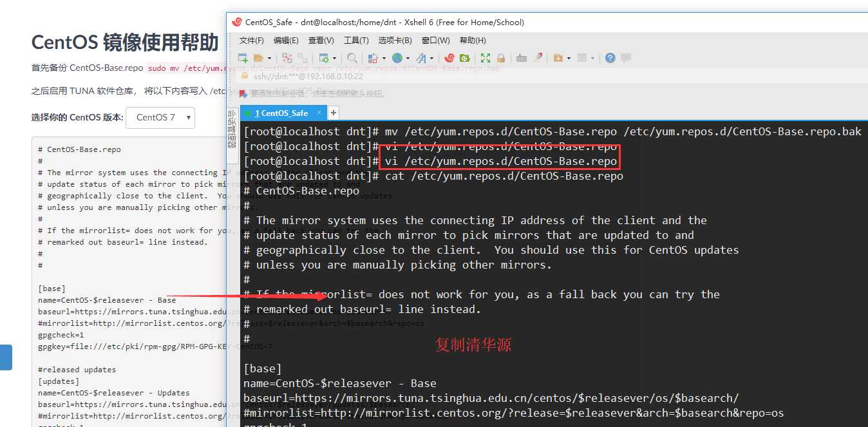Click the Encoding globe icon
The width and height of the screenshot is (868, 427).
(x=397, y=58)
